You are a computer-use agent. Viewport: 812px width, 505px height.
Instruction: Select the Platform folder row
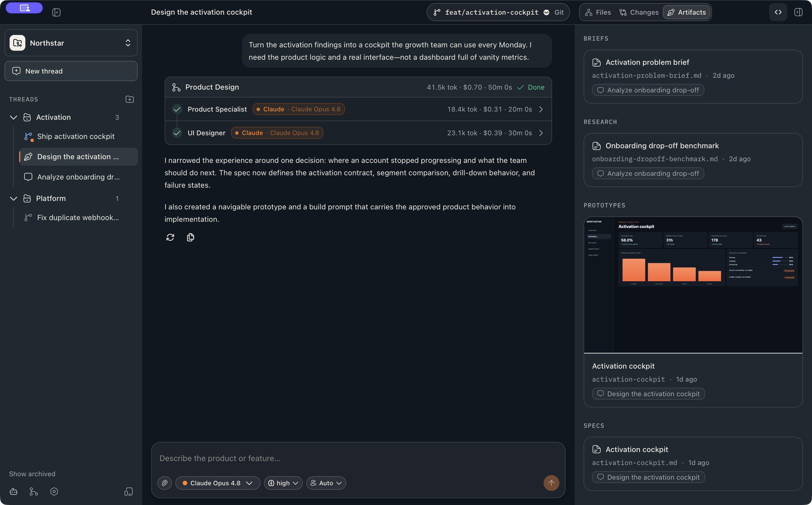(x=71, y=198)
